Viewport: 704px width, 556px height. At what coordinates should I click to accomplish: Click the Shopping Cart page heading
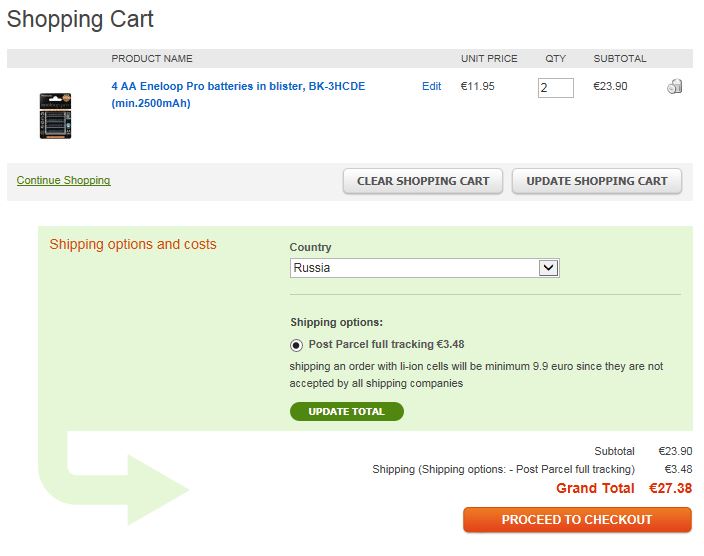(81, 20)
